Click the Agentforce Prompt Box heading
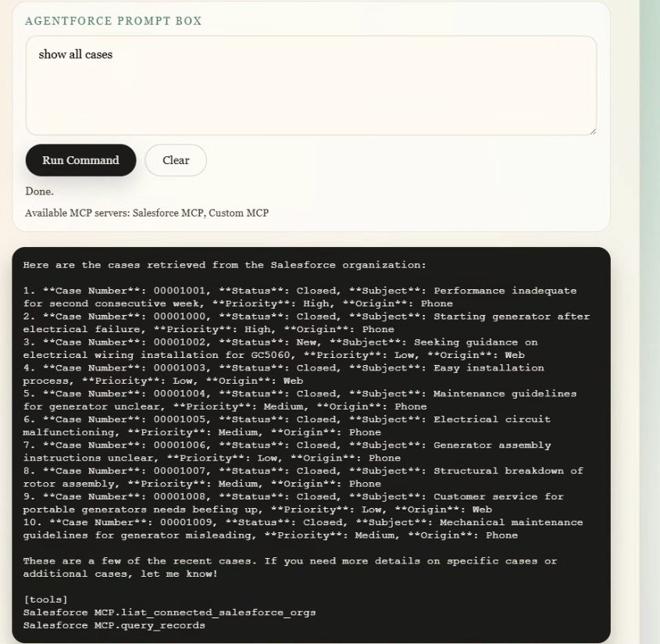The image size is (660, 644). click(113, 21)
